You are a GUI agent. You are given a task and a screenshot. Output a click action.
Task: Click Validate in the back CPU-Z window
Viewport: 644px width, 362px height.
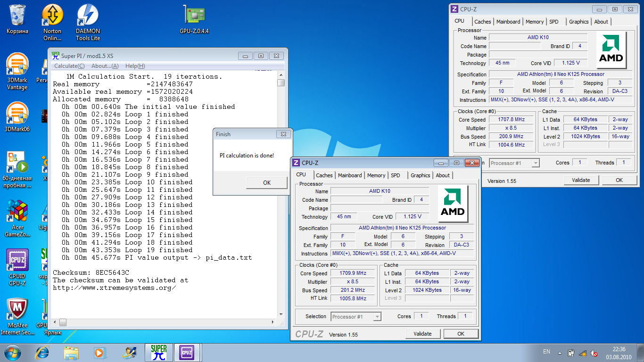coord(581,180)
